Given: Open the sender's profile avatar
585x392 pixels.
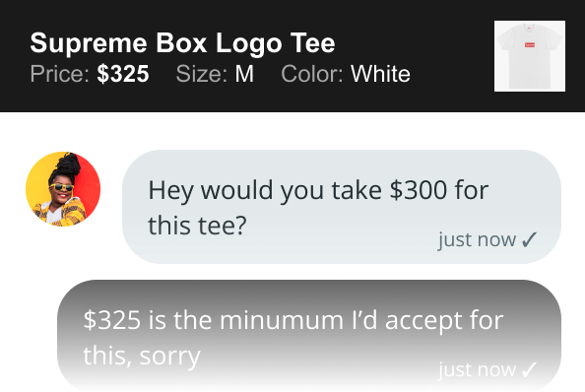Looking at the screenshot, I should 63,189.
